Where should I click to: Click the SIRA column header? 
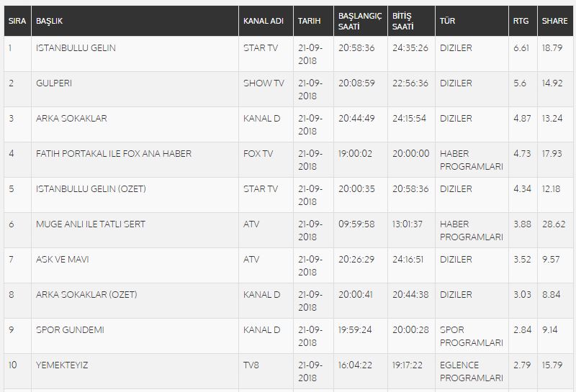(17, 21)
